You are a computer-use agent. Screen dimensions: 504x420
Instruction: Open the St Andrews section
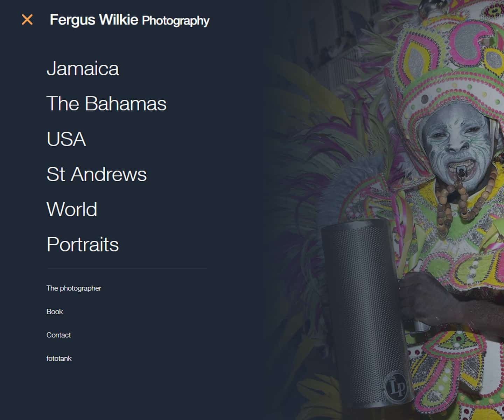(97, 174)
